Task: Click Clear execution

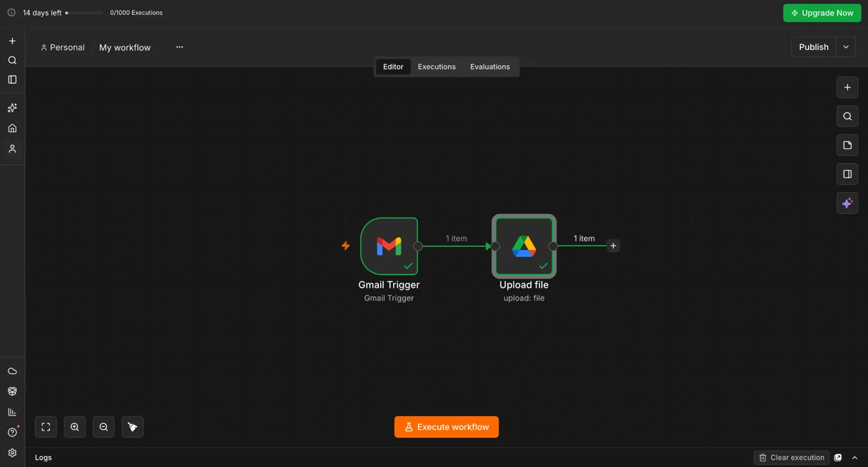Action: coord(792,458)
